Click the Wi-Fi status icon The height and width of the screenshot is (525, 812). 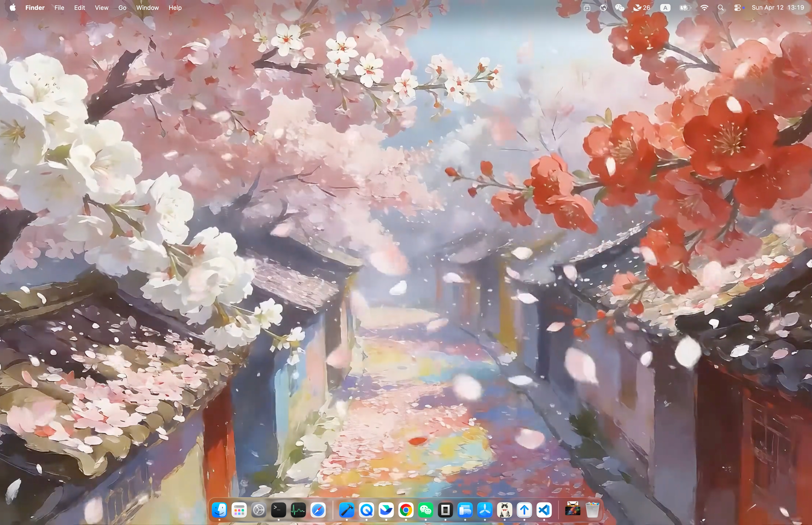pyautogui.click(x=704, y=8)
